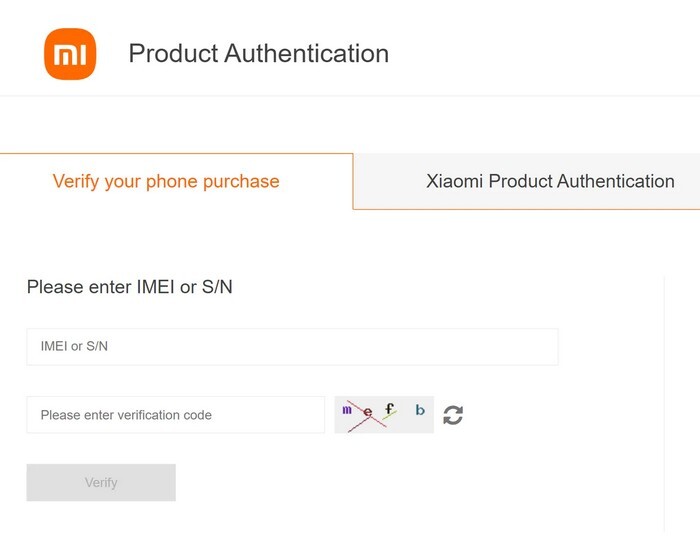Image resolution: width=700 pixels, height=538 pixels.
Task: Switch to the Xiaomi Product Authentication tab
Action: tap(550, 182)
